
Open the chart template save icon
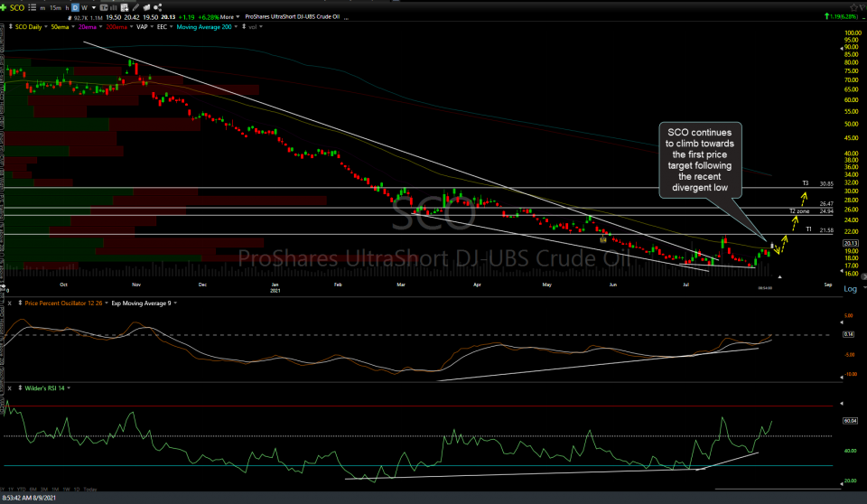click(125, 8)
